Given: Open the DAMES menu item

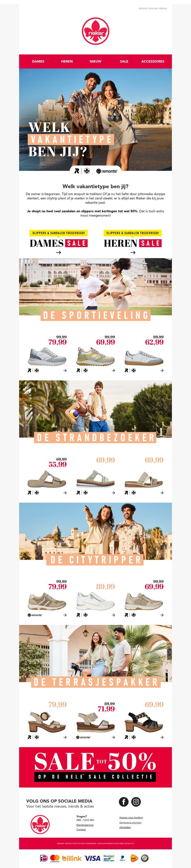Looking at the screenshot, I should [x=38, y=61].
